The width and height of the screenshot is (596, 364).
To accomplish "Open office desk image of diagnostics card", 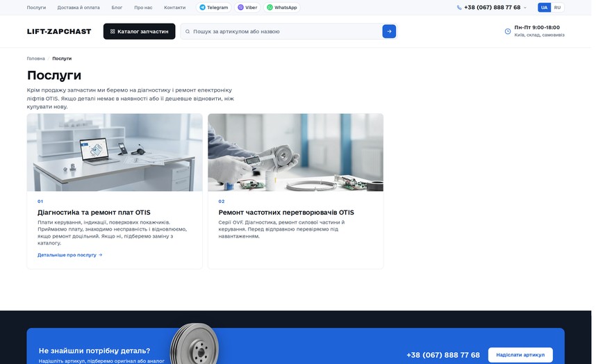I will pyautogui.click(x=115, y=152).
